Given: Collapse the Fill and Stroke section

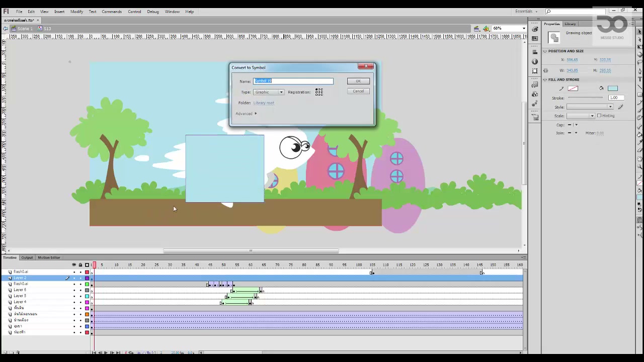Looking at the screenshot, I should click(545, 79).
